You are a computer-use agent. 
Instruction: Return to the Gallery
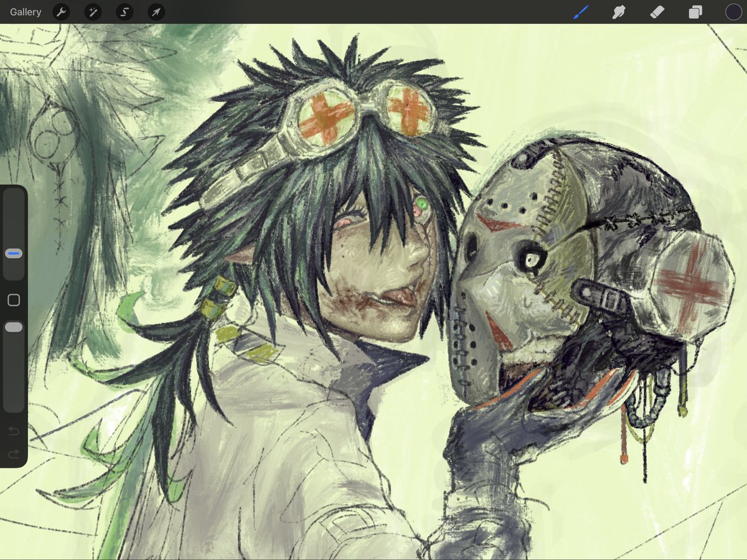pyautogui.click(x=26, y=12)
